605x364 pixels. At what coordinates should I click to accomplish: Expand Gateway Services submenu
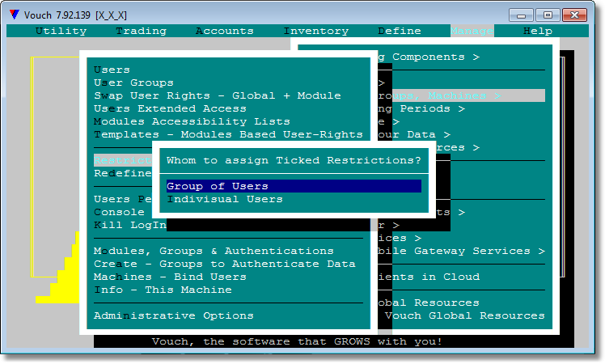coord(462,251)
